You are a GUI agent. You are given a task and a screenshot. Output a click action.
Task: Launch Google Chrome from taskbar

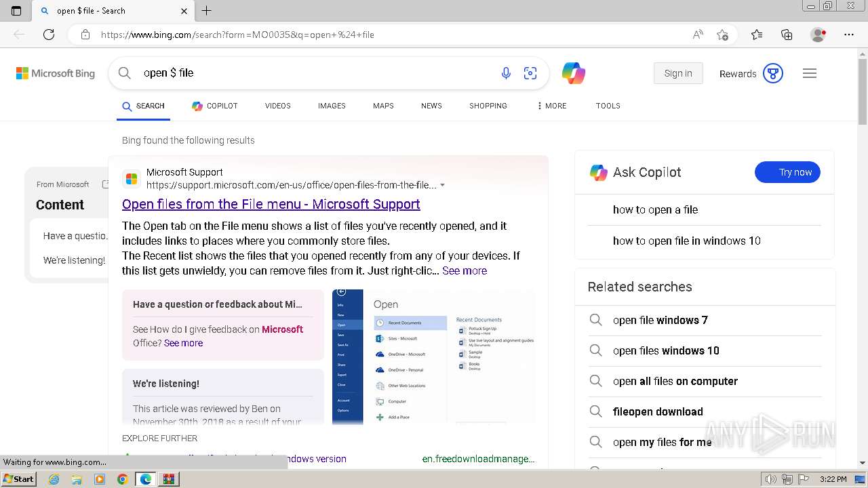(x=123, y=479)
